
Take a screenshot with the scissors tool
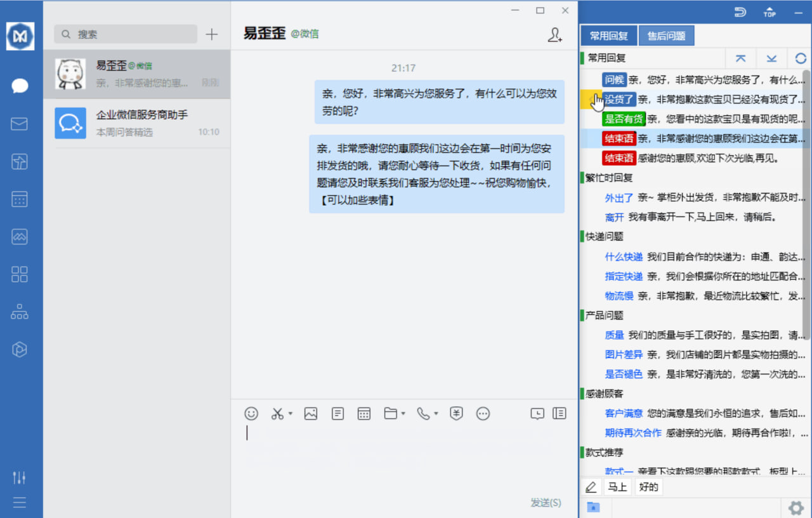click(x=277, y=413)
